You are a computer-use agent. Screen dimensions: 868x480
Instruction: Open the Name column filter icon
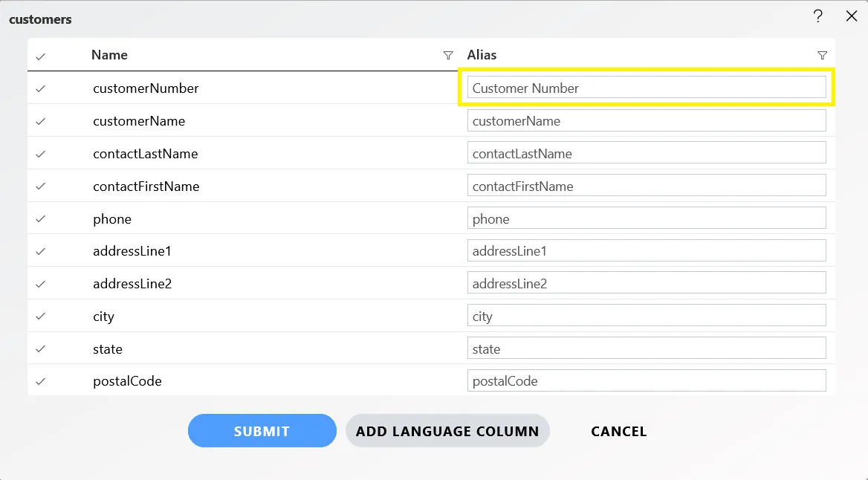448,56
